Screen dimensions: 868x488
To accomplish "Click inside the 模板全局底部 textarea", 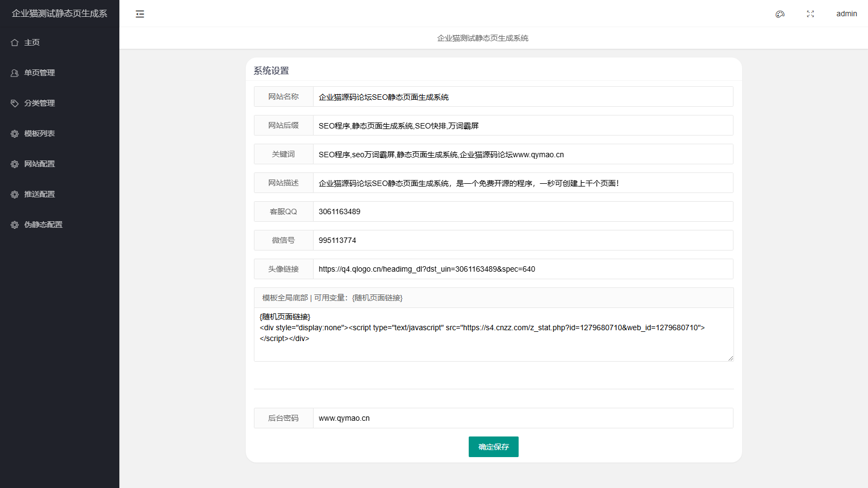I will coord(493,347).
